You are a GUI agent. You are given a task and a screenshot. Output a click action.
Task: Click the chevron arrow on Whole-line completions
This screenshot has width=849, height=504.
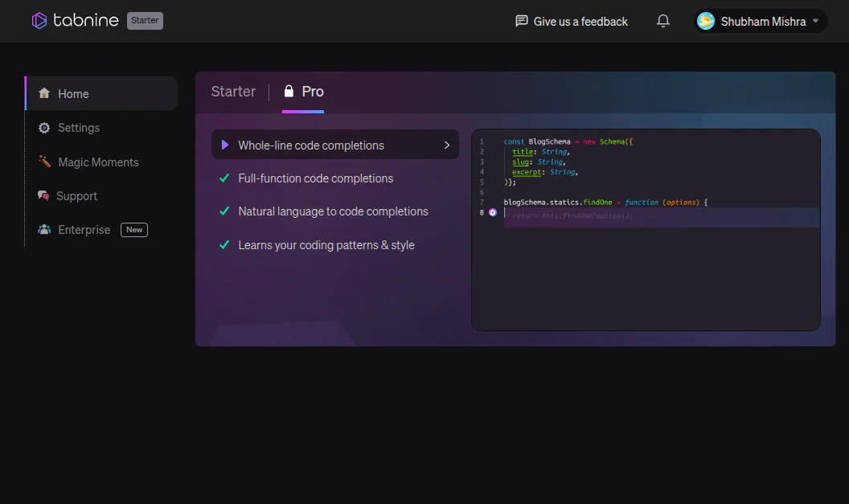click(447, 145)
